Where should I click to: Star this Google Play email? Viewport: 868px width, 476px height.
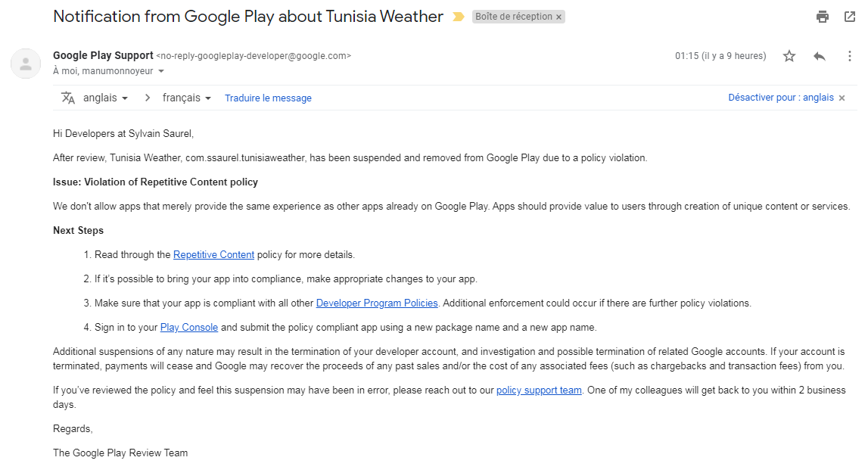click(789, 56)
